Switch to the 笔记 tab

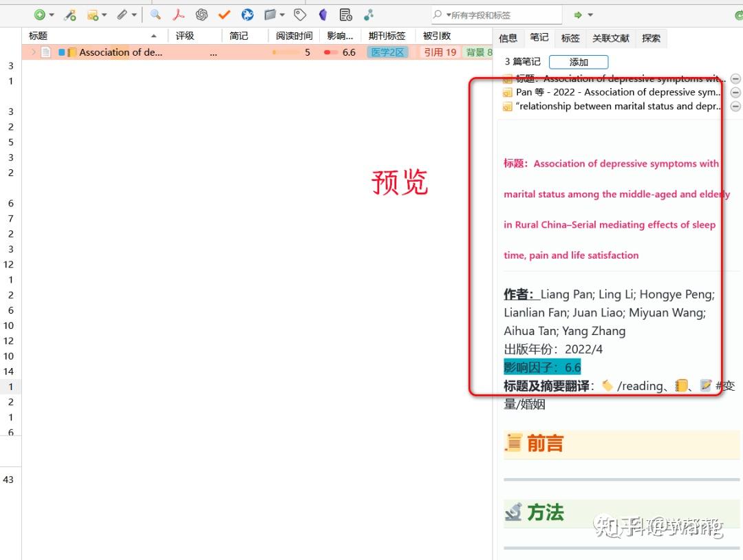tap(539, 39)
